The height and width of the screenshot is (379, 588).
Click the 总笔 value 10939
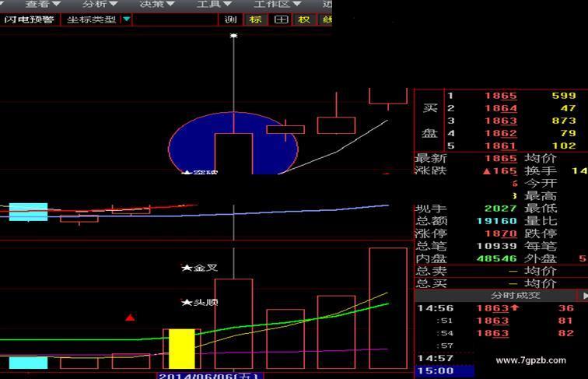pos(497,246)
